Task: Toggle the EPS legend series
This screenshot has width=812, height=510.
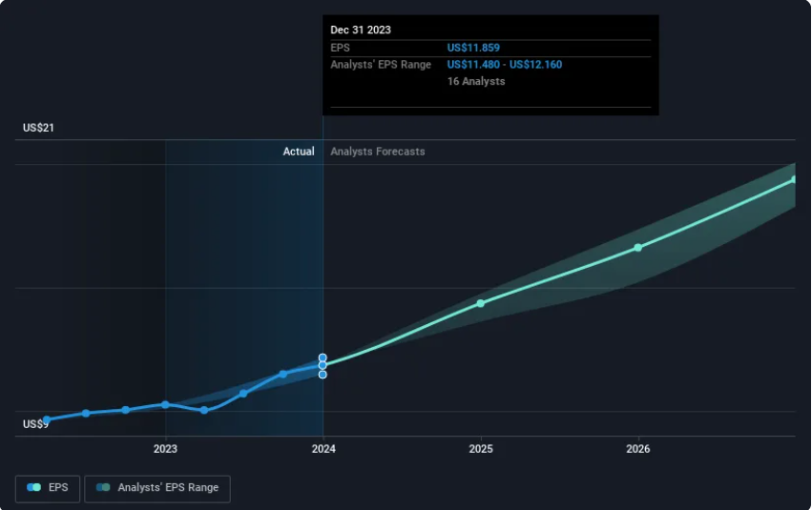Action: [x=48, y=488]
